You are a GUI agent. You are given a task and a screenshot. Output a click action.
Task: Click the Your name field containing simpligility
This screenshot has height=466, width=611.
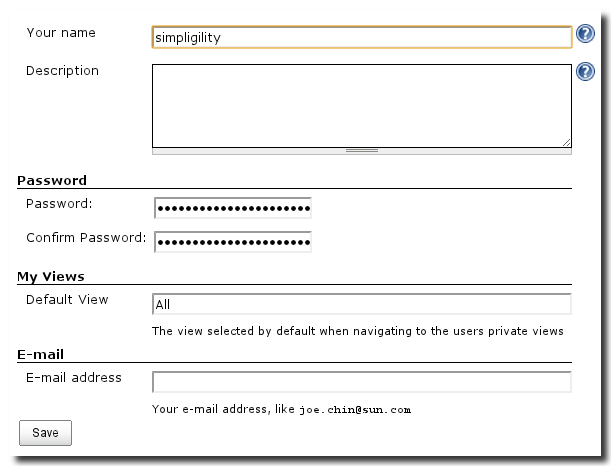pyautogui.click(x=361, y=38)
